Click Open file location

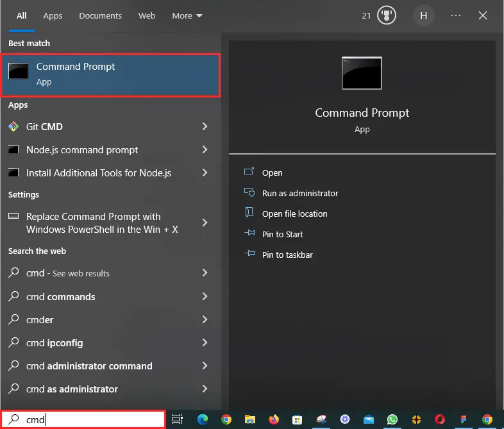click(x=294, y=214)
